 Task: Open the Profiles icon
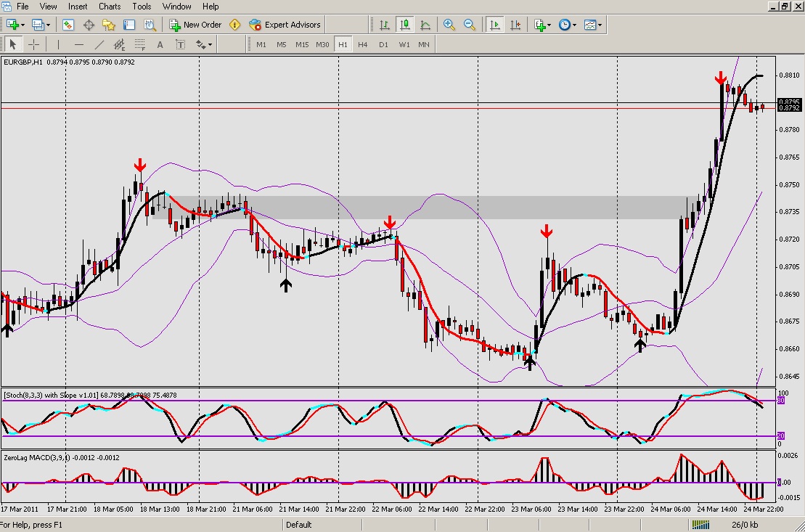tap(38, 25)
